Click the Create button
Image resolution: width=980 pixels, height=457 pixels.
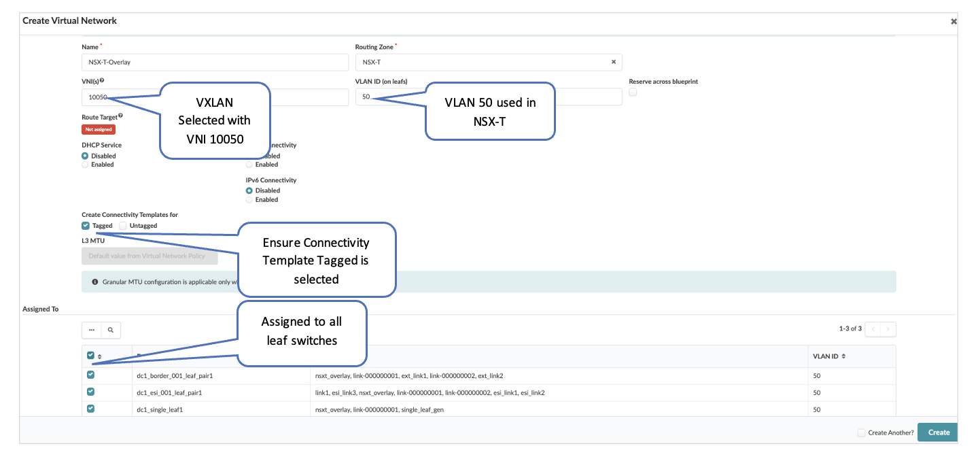938,433
